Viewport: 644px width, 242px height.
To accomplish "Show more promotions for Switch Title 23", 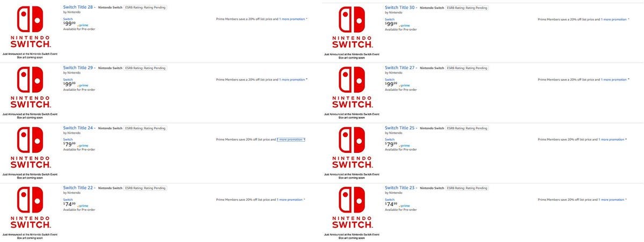I will pyautogui.click(x=612, y=199).
